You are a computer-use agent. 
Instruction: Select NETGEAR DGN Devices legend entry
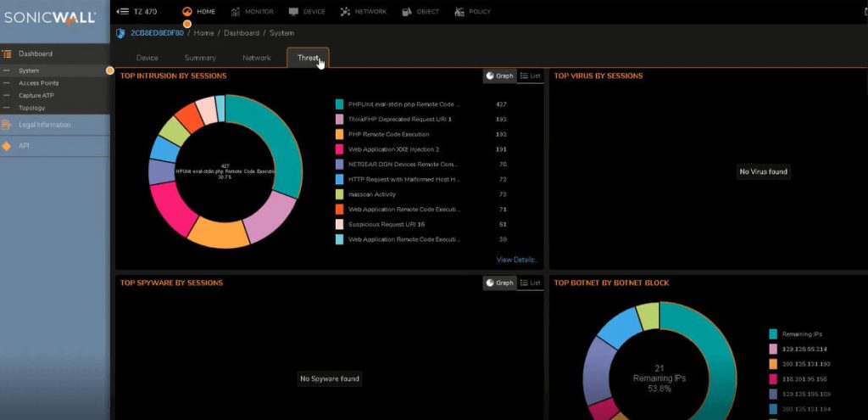[403, 164]
